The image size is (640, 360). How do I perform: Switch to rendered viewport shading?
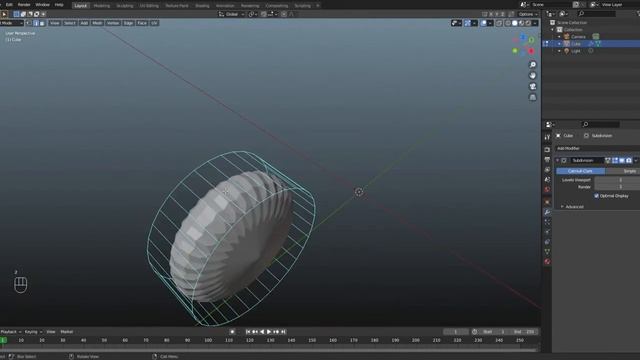[x=528, y=23]
